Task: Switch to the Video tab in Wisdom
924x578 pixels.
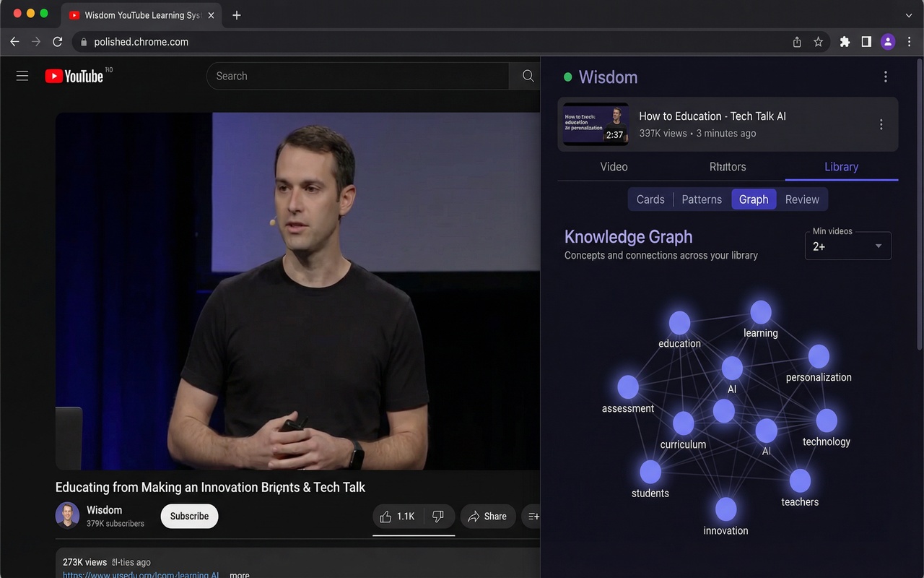Action: (x=614, y=166)
